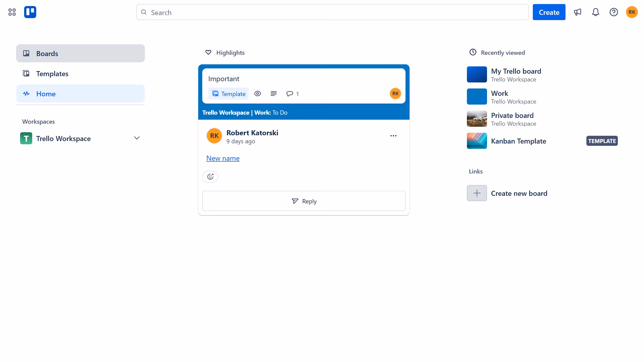Image resolution: width=644 pixels, height=362 pixels.
Task: Click the Home pulse icon
Action: click(26, 94)
